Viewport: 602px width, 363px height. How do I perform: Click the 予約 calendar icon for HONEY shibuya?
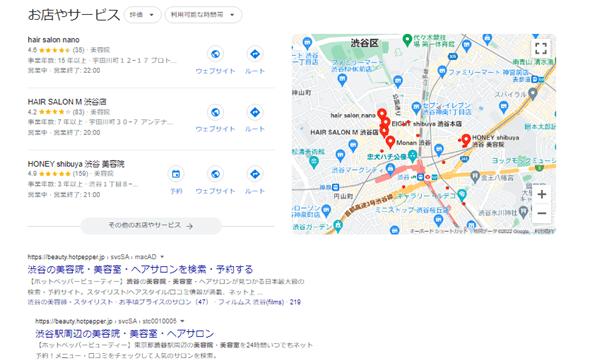tap(176, 174)
